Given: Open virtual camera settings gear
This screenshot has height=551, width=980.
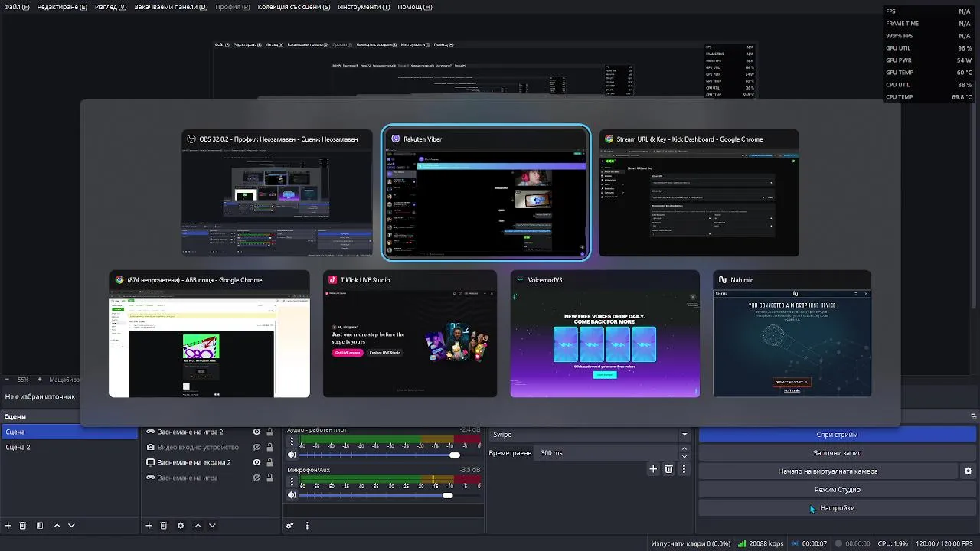Looking at the screenshot, I should [969, 471].
